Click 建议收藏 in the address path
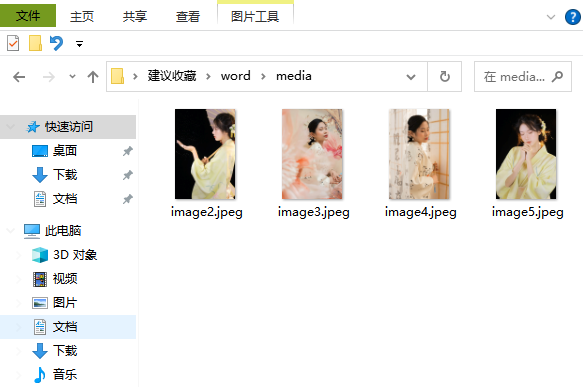 click(x=172, y=76)
